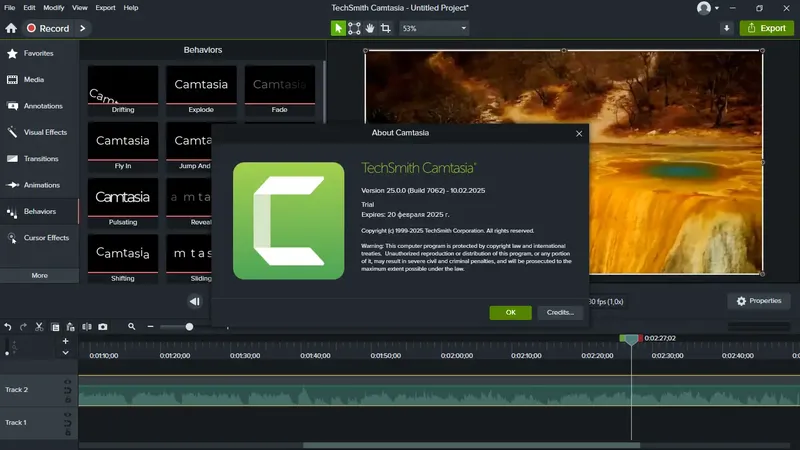Open the Help menu

point(131,8)
